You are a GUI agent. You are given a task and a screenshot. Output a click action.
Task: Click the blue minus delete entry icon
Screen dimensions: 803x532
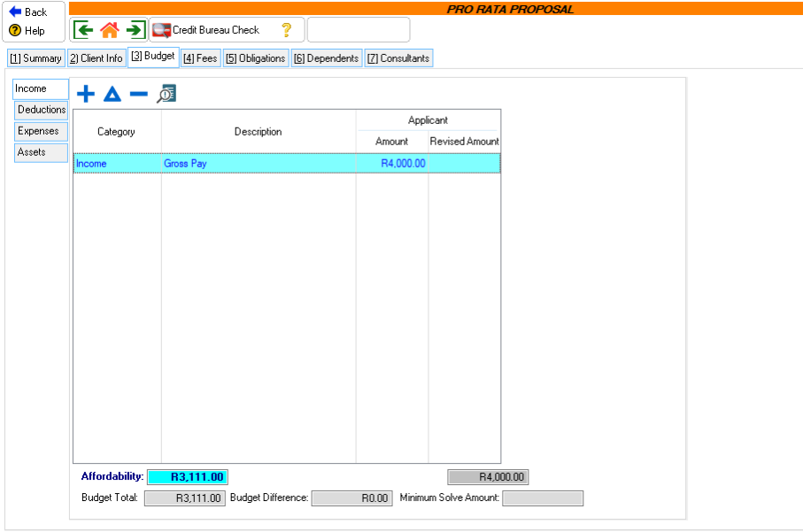click(139, 94)
